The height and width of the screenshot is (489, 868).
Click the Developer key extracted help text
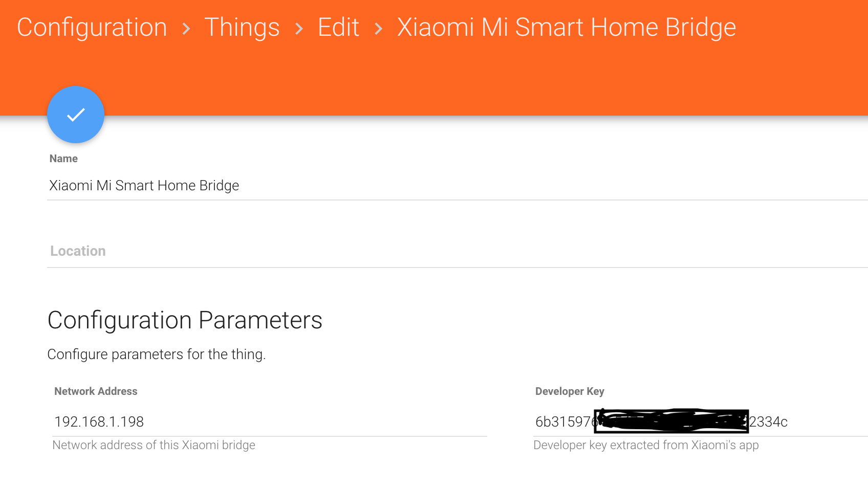click(646, 445)
